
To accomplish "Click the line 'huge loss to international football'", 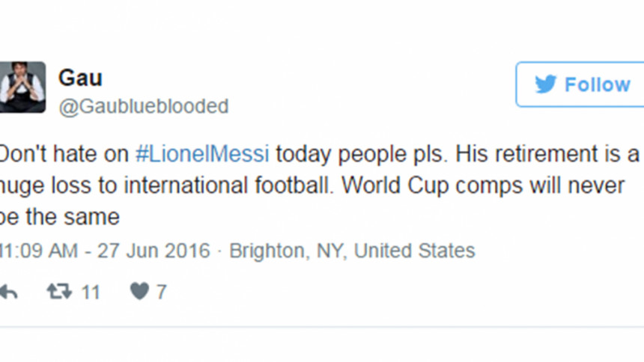I will click(165, 185).
